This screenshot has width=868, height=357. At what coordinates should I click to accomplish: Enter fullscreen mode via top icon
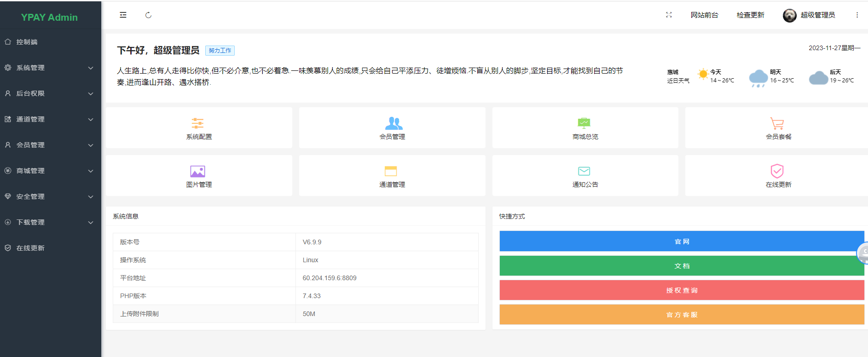669,15
